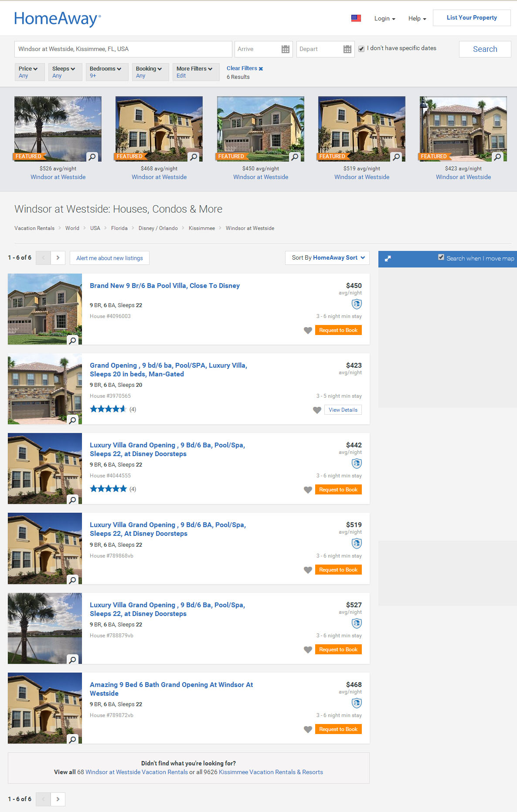
Task: Click the shield badge on the $442 listing
Action: pyautogui.click(x=357, y=464)
